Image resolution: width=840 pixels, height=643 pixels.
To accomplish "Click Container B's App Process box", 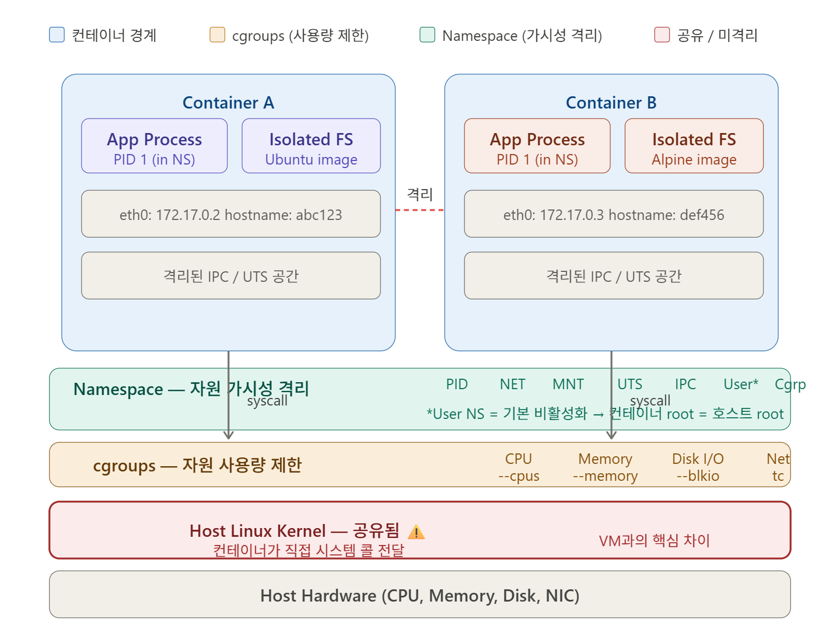I will 537,146.
